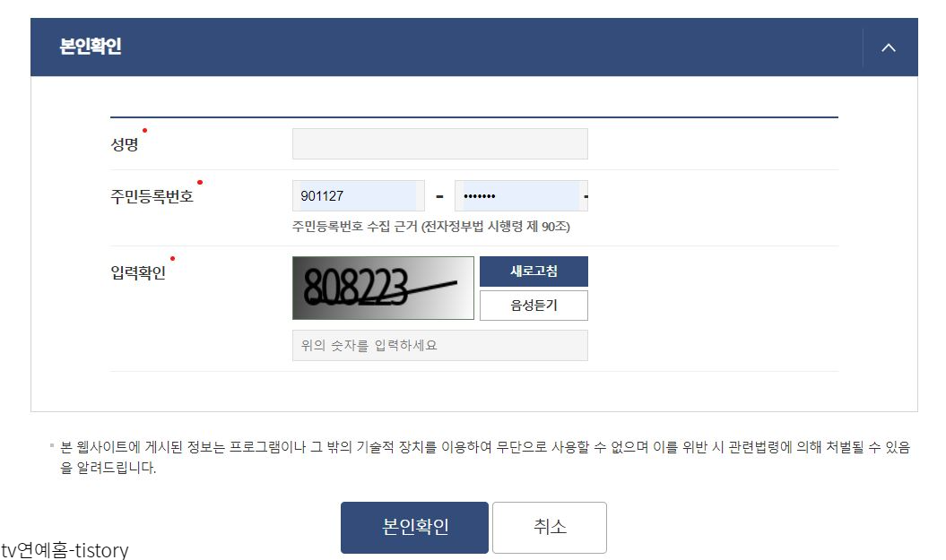
Task: Click the dash separator between resident number fields
Action: (x=439, y=196)
